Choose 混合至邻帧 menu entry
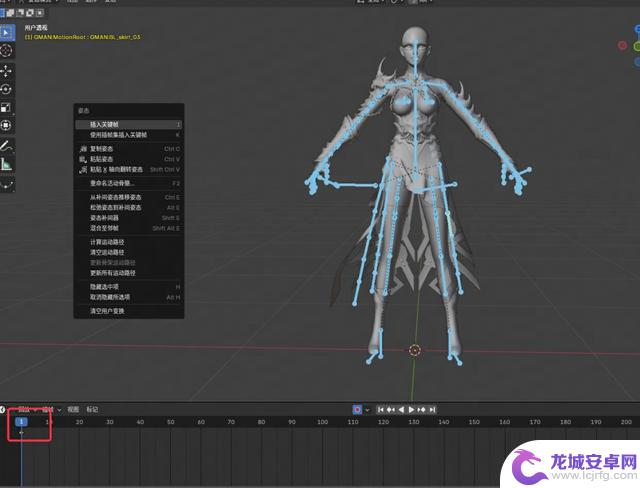The width and height of the screenshot is (640, 488). (x=129, y=228)
